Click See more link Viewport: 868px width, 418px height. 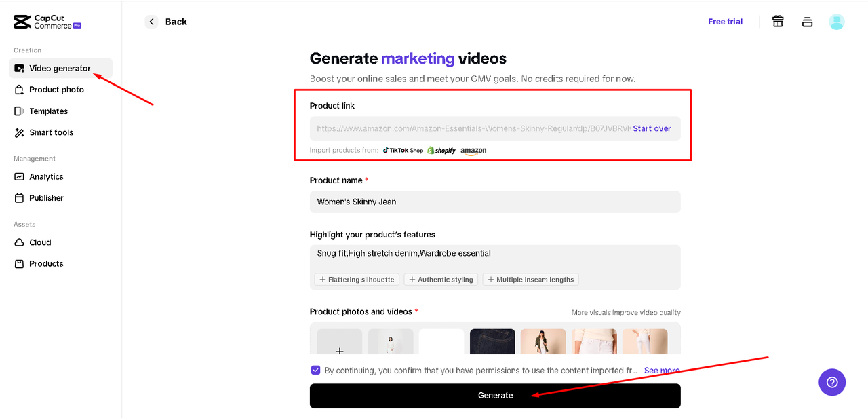[x=662, y=370]
